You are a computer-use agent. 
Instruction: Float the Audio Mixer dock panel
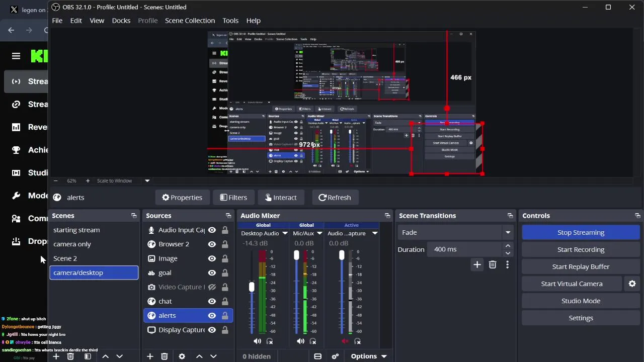pyautogui.click(x=387, y=216)
